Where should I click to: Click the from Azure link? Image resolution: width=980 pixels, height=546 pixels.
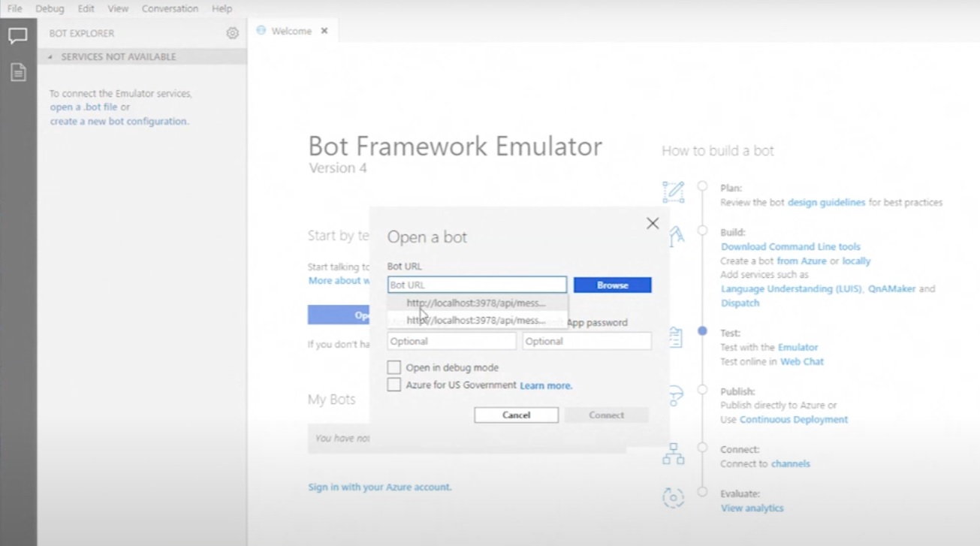tap(802, 261)
